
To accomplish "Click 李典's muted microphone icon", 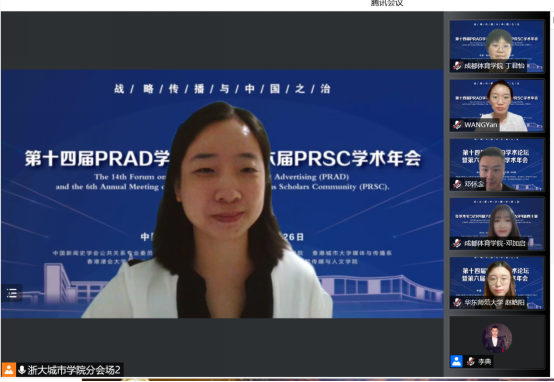I will click(471, 361).
